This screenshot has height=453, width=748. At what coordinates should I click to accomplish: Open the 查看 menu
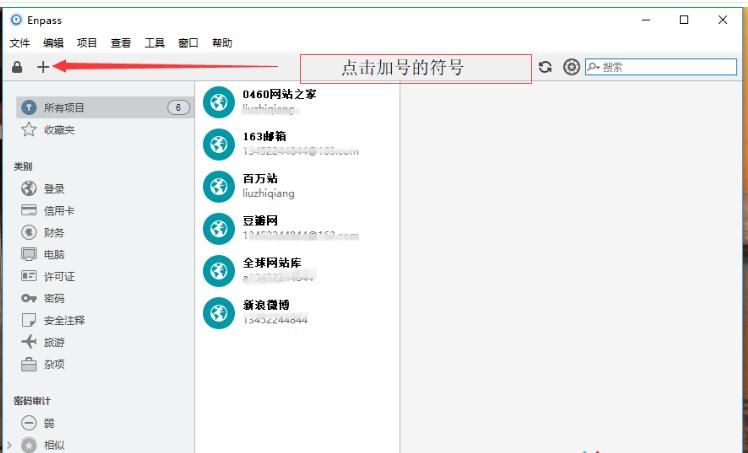[x=121, y=43]
